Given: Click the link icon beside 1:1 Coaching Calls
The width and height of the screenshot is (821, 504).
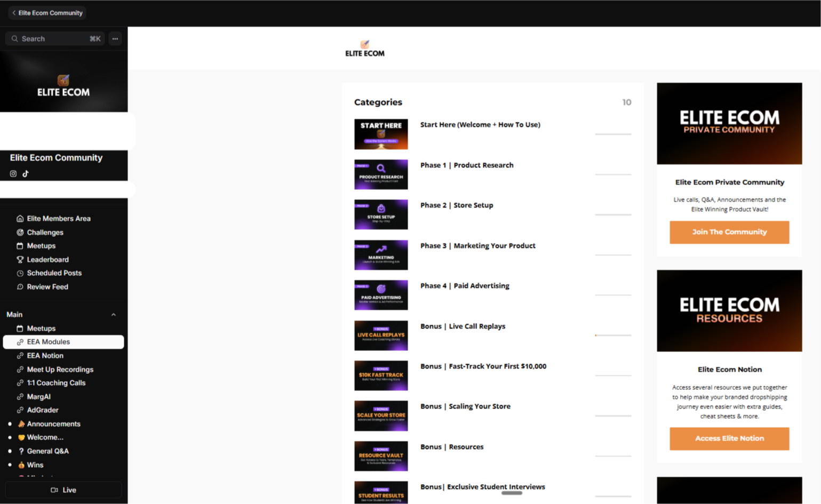Looking at the screenshot, I should [20, 383].
